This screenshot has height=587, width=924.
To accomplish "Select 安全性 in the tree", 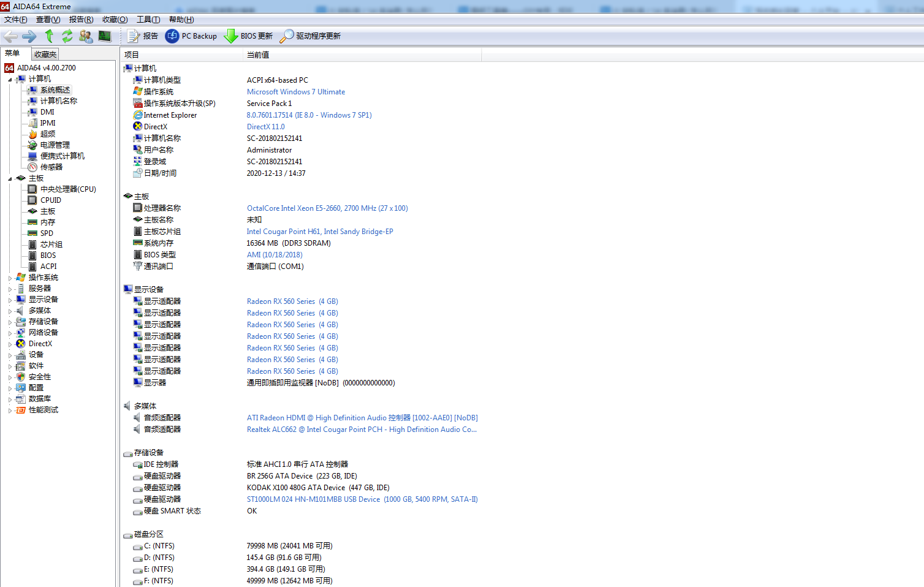I will point(40,377).
